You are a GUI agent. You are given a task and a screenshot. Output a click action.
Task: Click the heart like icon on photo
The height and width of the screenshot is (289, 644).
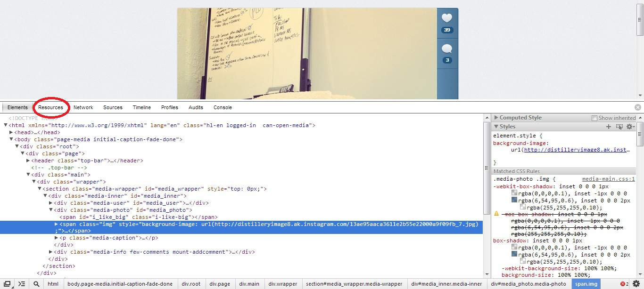(x=447, y=18)
